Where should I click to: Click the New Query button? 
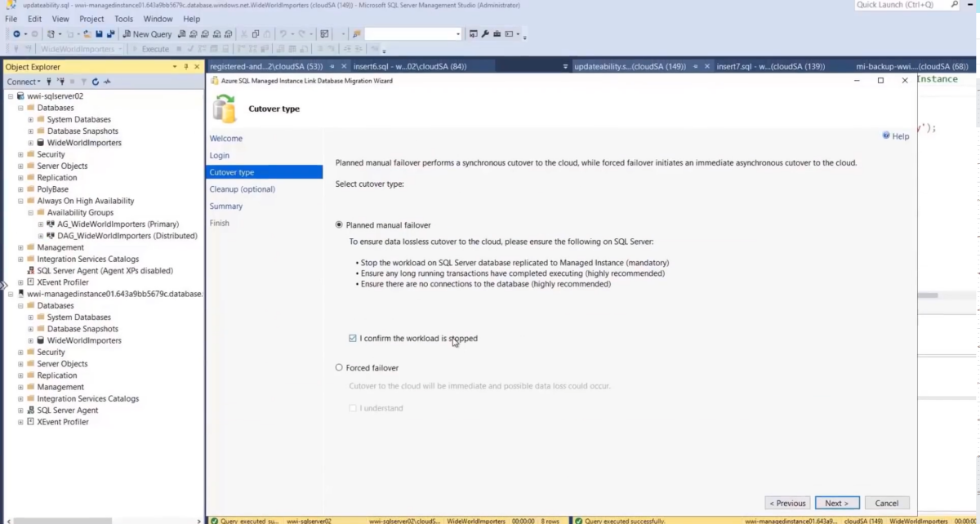point(147,34)
